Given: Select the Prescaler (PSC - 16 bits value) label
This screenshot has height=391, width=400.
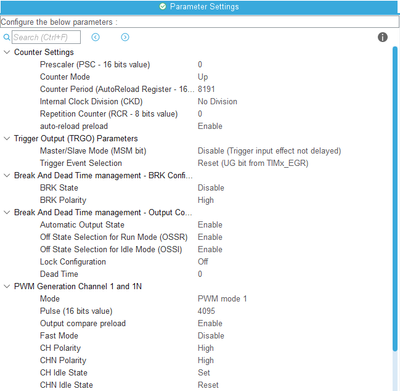Looking at the screenshot, I should (x=95, y=65).
